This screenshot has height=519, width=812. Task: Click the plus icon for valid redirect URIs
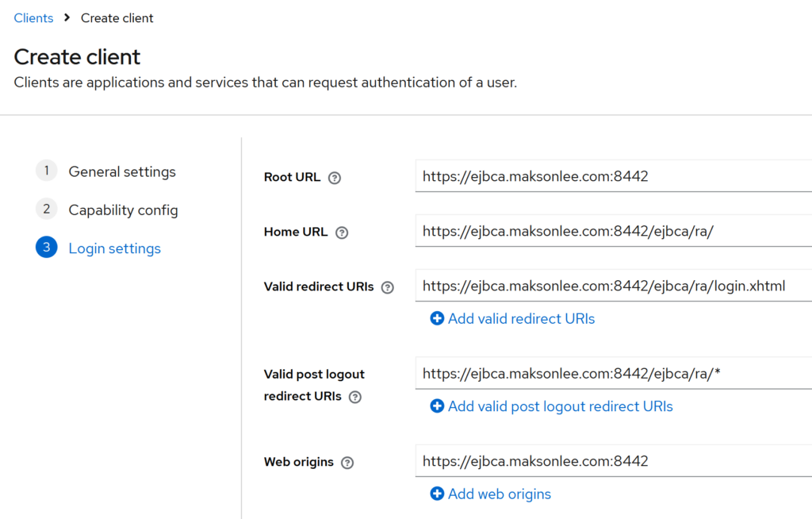(x=437, y=318)
